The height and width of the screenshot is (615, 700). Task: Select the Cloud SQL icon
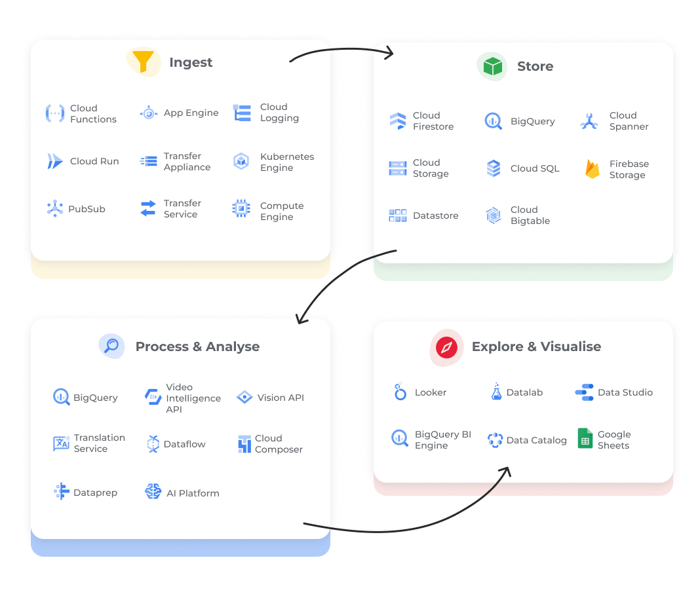pos(494,168)
